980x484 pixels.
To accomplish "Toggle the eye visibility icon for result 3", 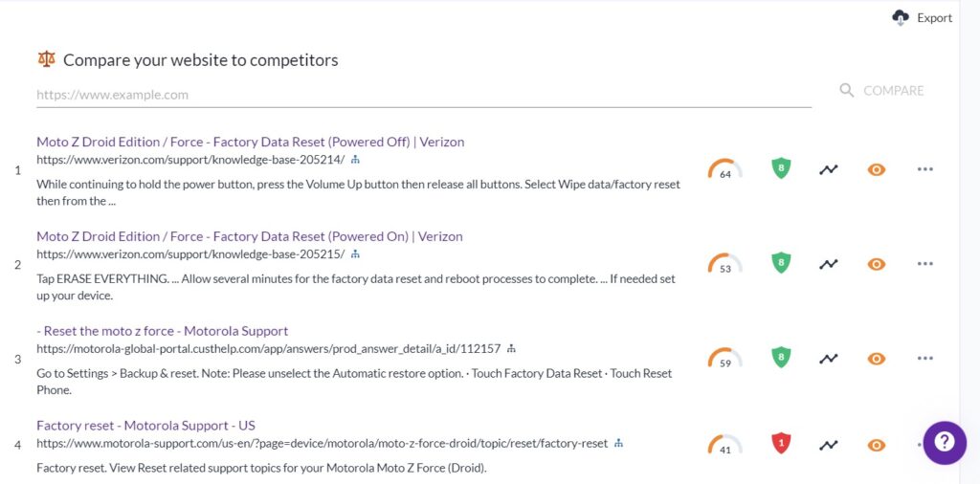I will [877, 359].
